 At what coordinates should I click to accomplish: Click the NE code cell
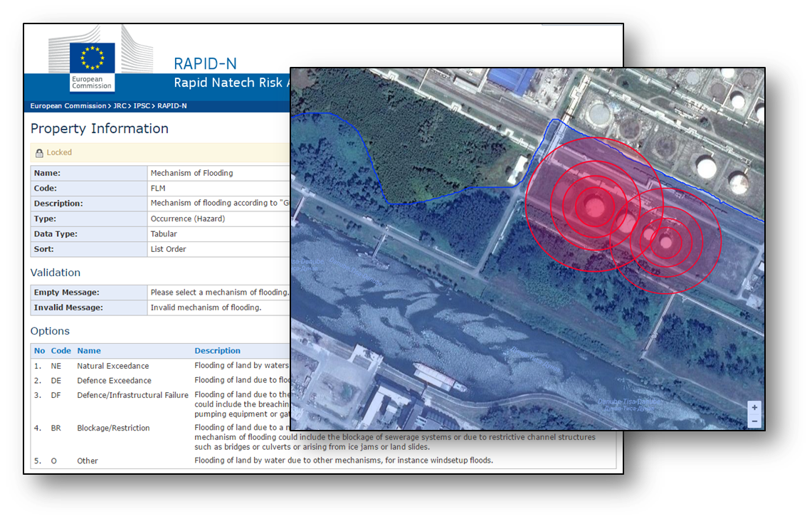pyautogui.click(x=56, y=366)
